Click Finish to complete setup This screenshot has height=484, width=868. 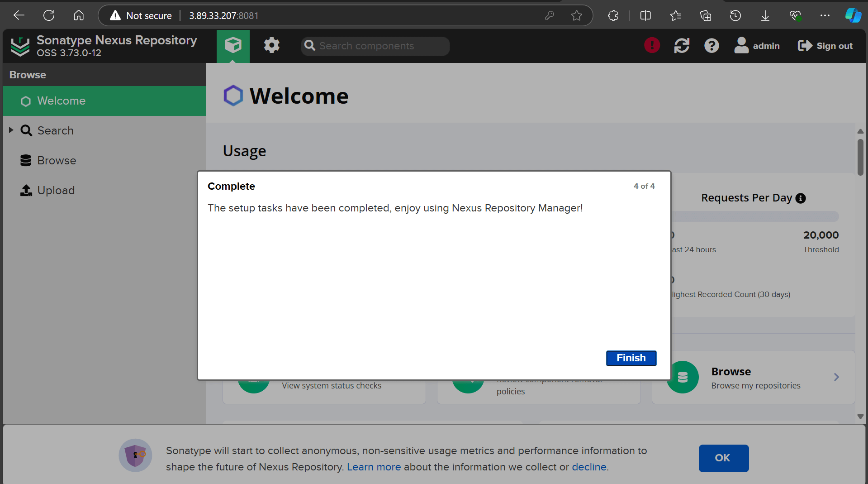coord(631,358)
